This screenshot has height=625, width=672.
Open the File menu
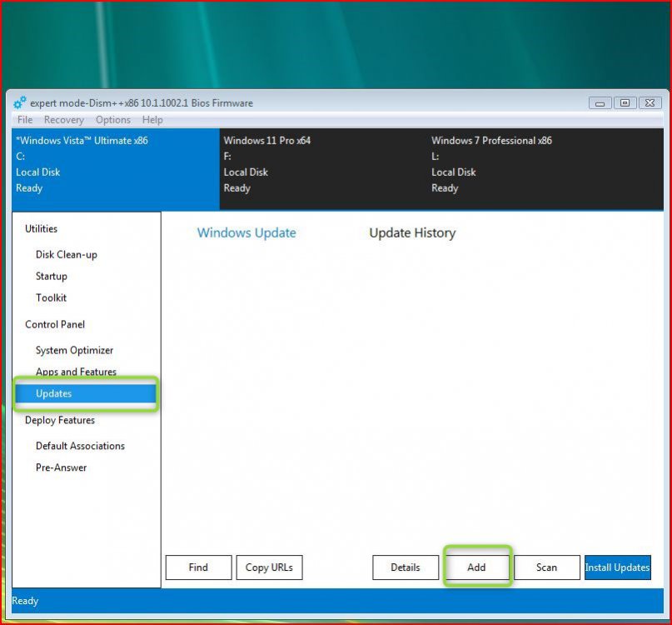pos(25,120)
